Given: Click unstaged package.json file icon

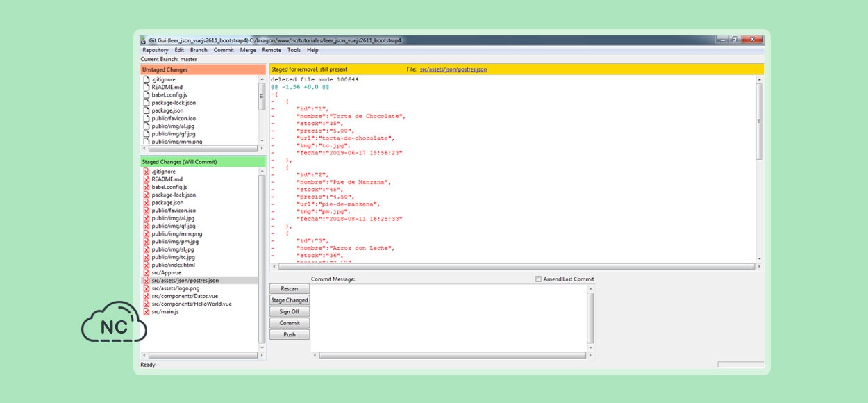Looking at the screenshot, I should pos(147,110).
